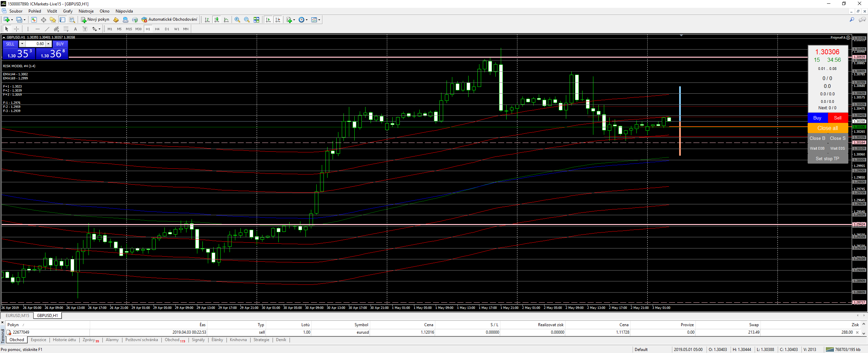Screen dimensions: 868x353
Task: Click the Tile Windows chart layout icon
Action: [256, 20]
